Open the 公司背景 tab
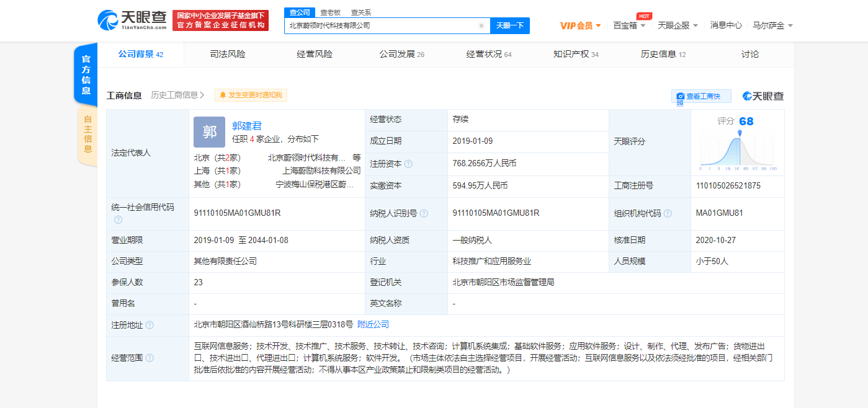 pos(140,54)
